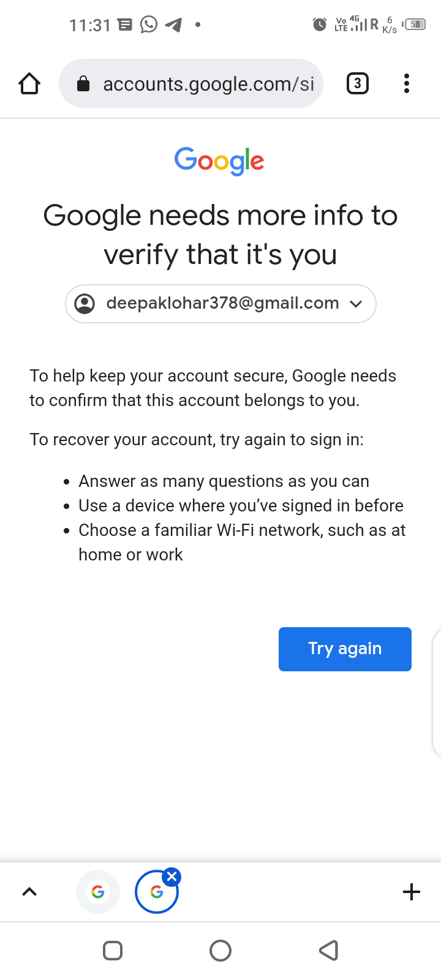
Task: Close the active tab with blue X
Action: coord(172,876)
